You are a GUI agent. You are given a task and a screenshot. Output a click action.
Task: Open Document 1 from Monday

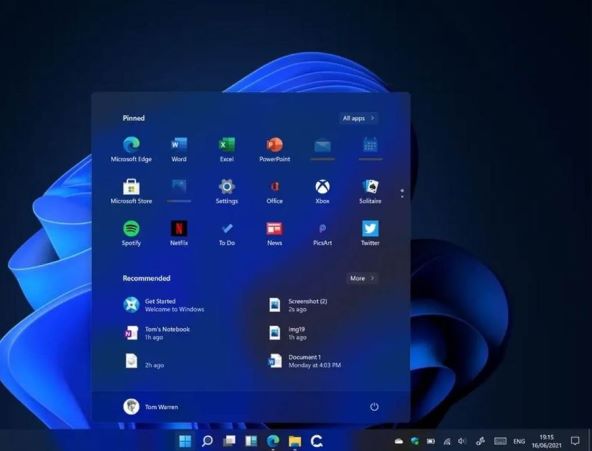pos(304,361)
